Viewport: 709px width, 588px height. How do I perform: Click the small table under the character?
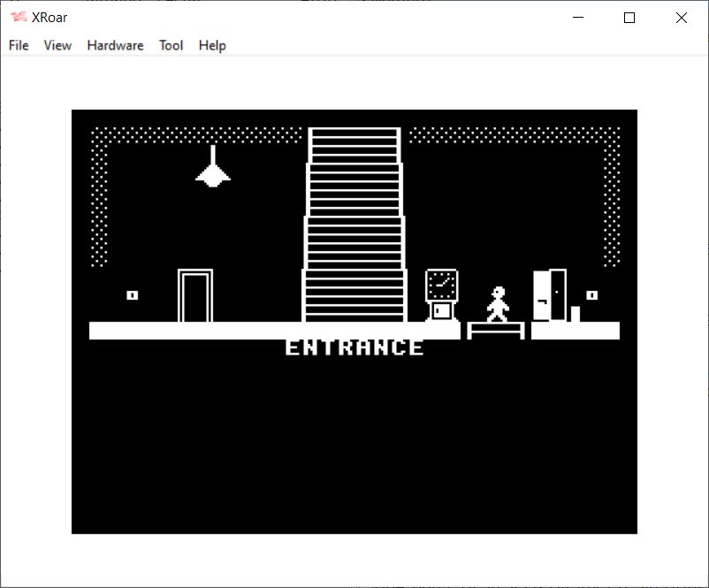496,330
